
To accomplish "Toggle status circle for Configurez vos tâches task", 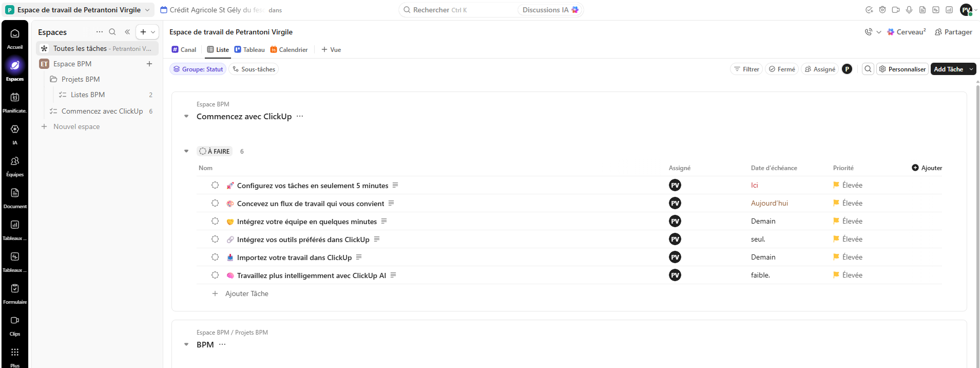I will pyautogui.click(x=215, y=185).
